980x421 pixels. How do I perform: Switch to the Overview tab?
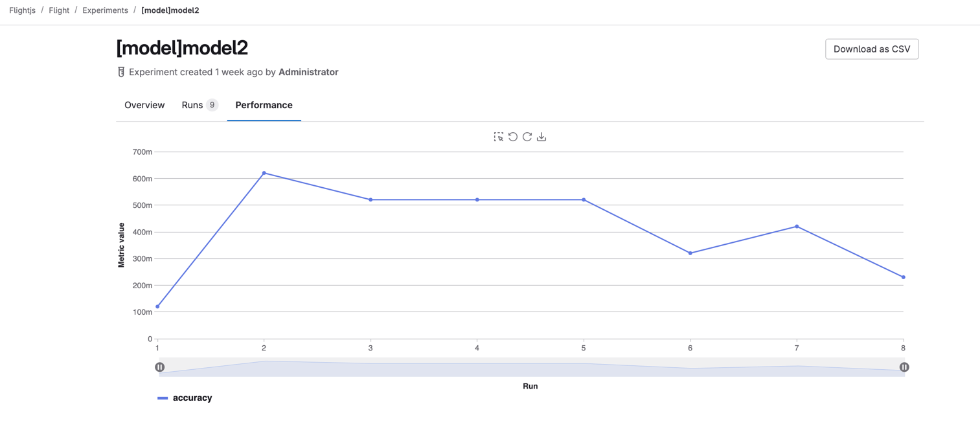pos(144,105)
